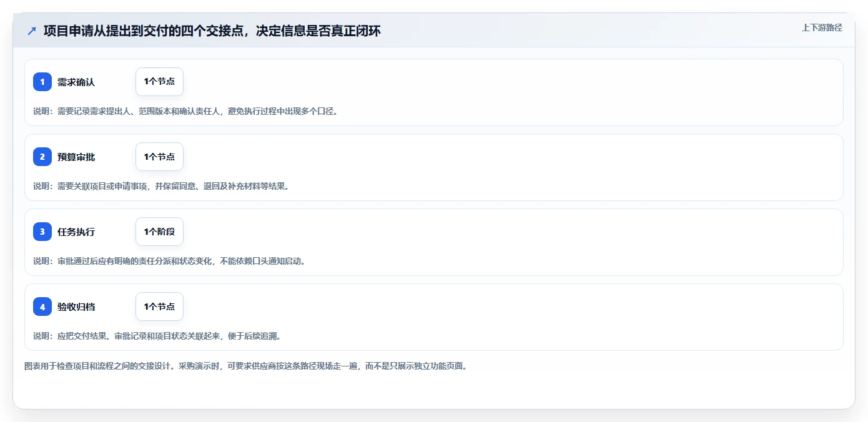This screenshot has width=868, height=422.
Task: Click the description starting 需要记录需求提出人
Action: point(185,111)
